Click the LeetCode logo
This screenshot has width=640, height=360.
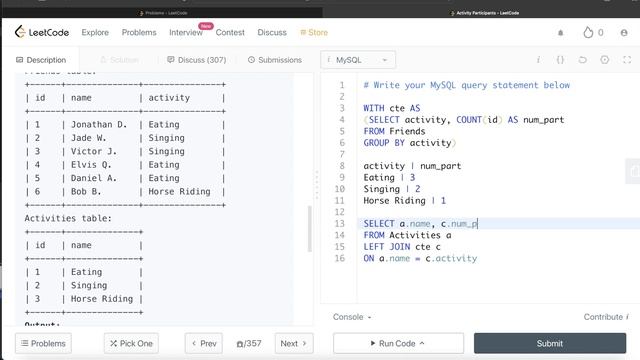42,32
